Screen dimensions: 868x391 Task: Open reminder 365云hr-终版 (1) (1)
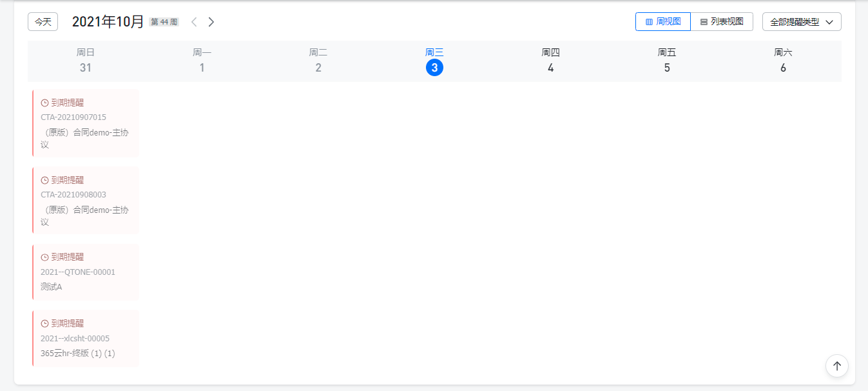click(86, 338)
